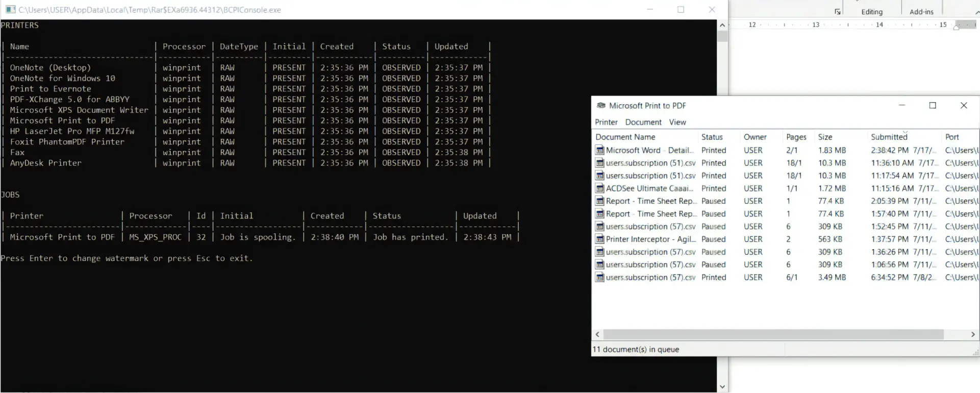Click the print queue horizontal scrollbar thumb
980x393 pixels.
click(x=773, y=335)
